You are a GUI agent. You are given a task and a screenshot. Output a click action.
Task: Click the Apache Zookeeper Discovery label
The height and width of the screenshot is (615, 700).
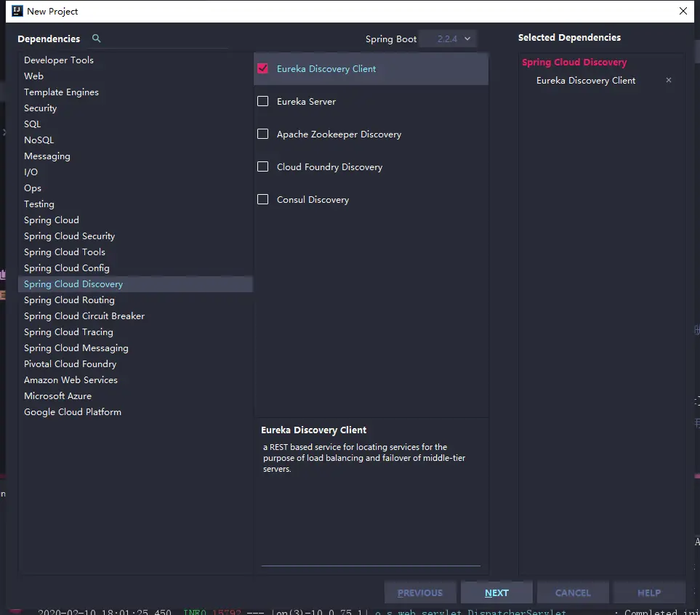[x=339, y=134]
